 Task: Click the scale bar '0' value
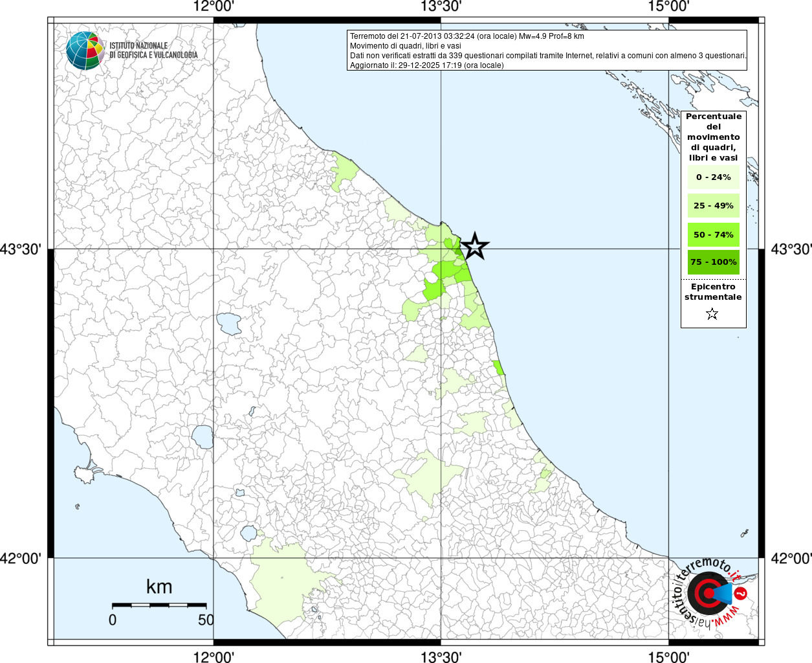(113, 620)
